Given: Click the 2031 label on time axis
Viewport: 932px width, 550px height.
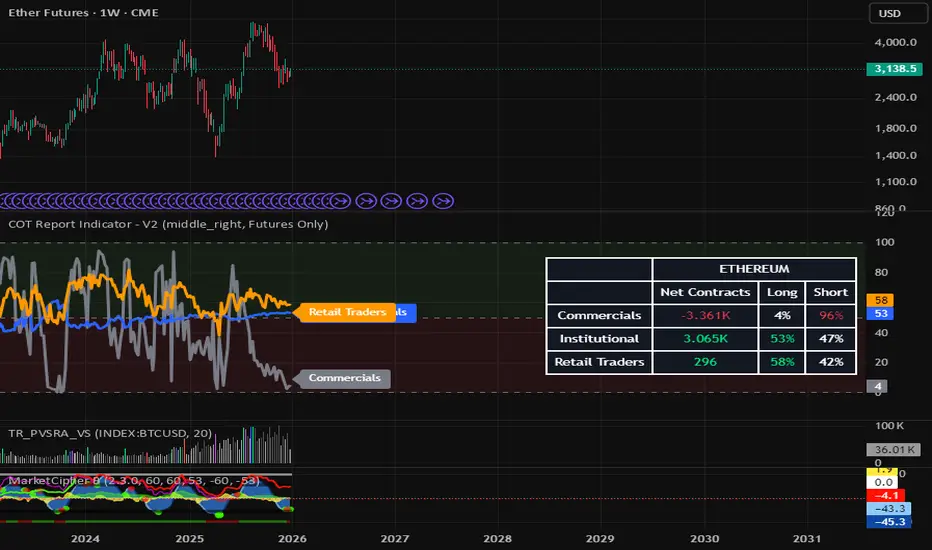Looking at the screenshot, I should (807, 539).
